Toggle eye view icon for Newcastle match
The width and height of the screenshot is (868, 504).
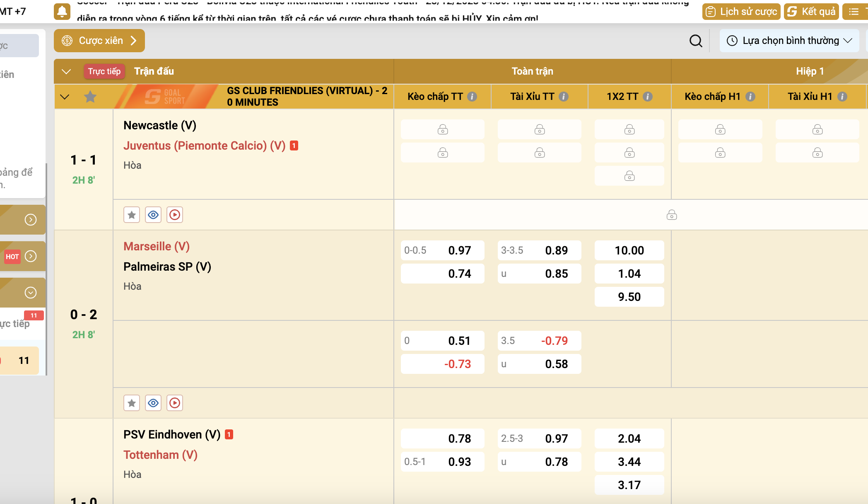coord(153,215)
